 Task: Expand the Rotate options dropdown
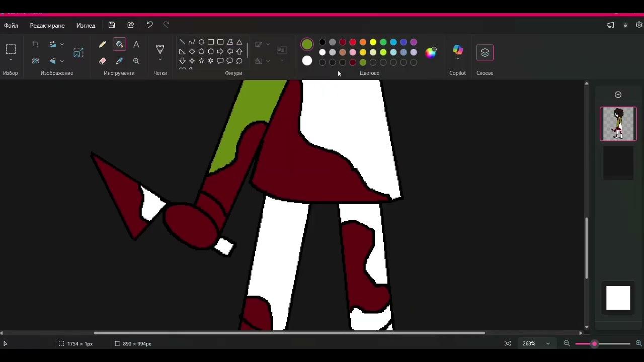point(62,44)
